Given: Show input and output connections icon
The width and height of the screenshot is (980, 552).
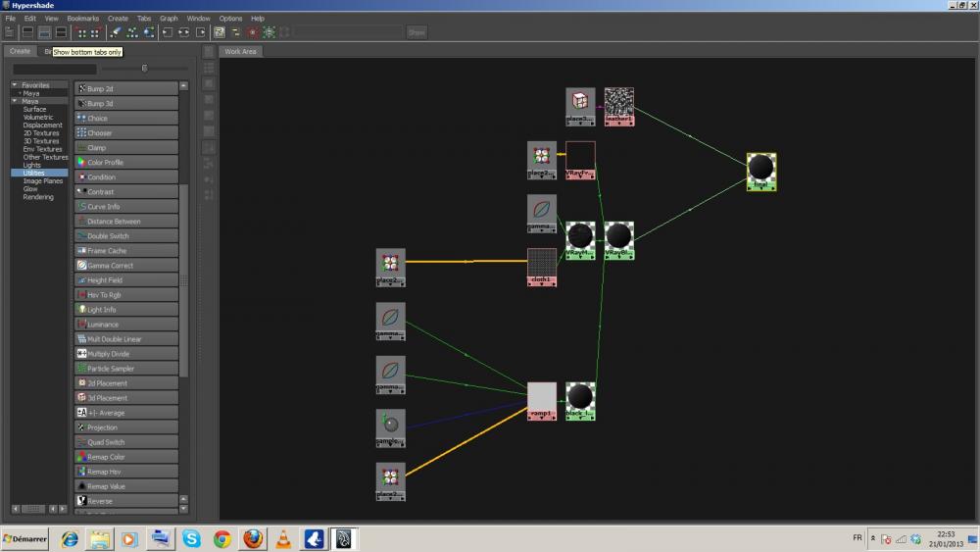Looking at the screenshot, I should tap(184, 32).
